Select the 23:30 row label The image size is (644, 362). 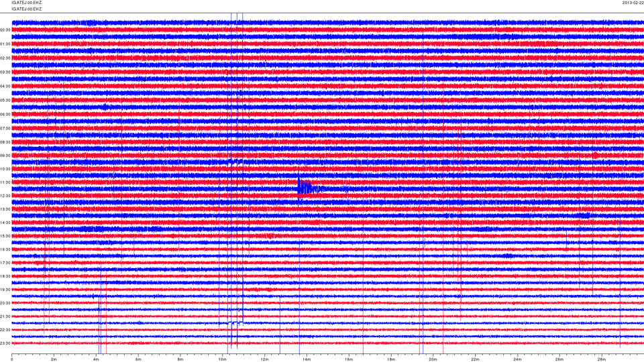pyautogui.click(x=5, y=343)
